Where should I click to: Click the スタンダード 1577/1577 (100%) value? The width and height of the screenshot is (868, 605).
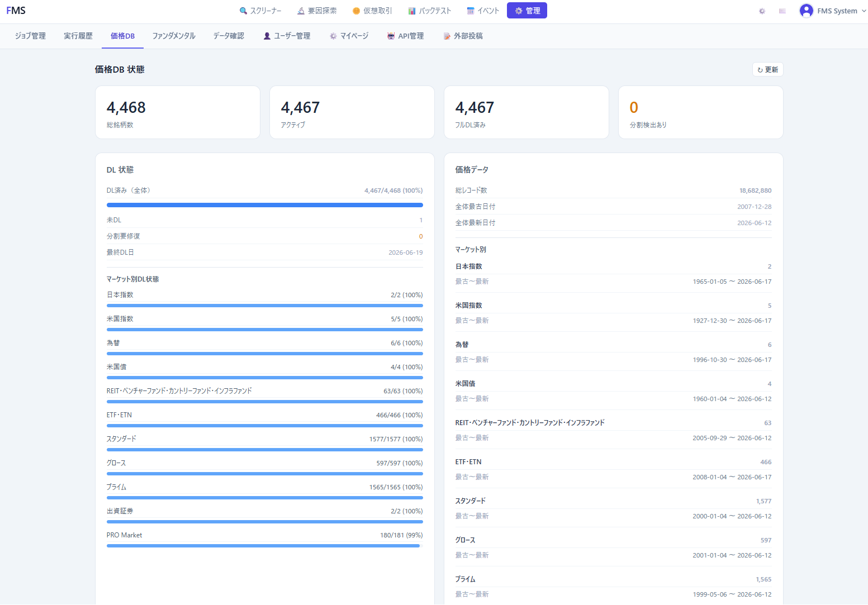click(396, 439)
